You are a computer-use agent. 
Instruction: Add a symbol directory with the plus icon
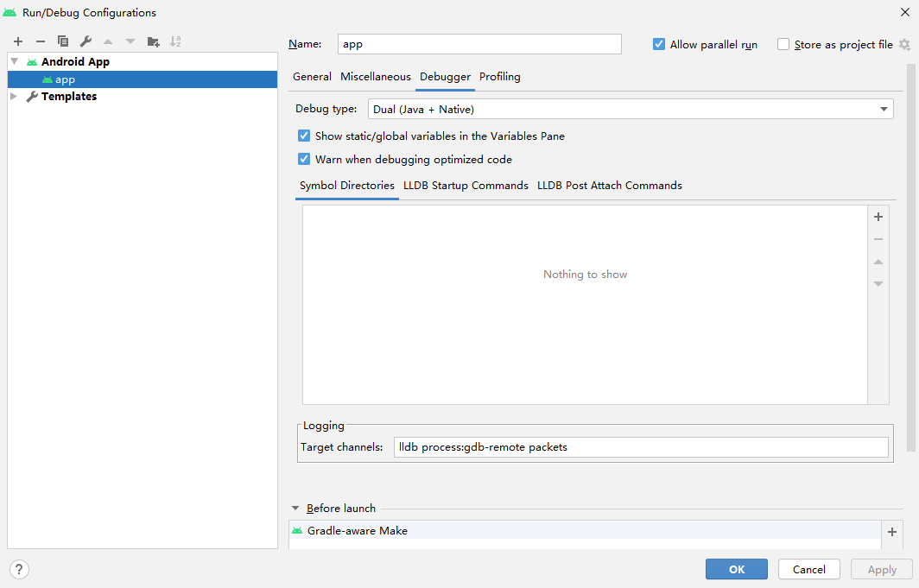pyautogui.click(x=878, y=217)
